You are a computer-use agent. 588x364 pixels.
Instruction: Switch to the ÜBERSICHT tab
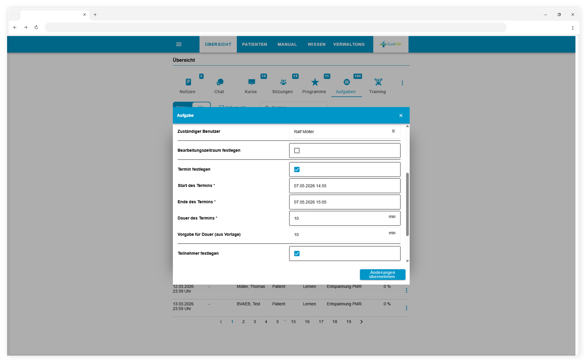[218, 44]
